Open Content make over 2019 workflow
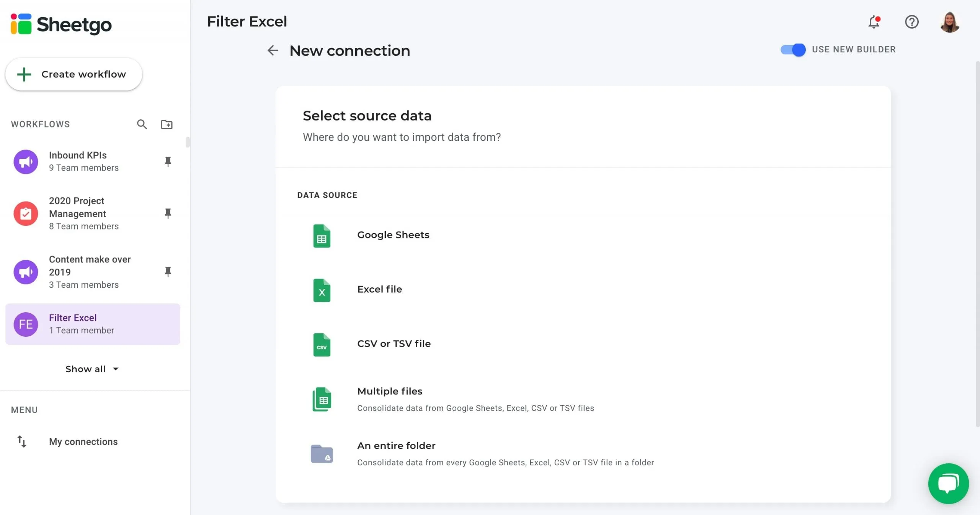This screenshot has width=980, height=515. click(x=93, y=272)
